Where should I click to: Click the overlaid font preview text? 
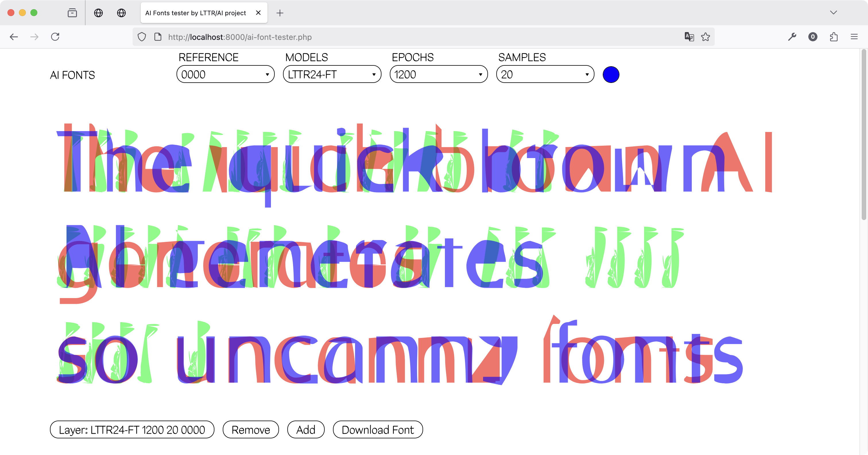[x=414, y=254]
